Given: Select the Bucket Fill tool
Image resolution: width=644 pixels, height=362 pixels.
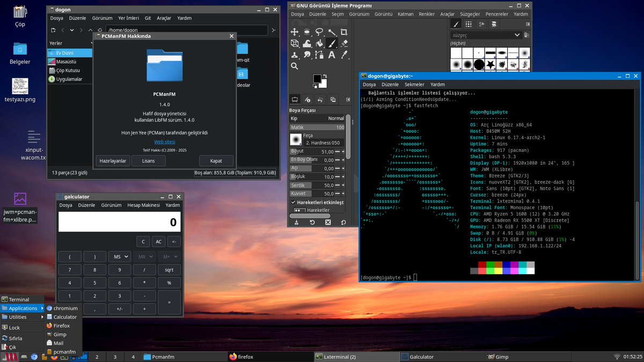Looking at the screenshot, I should point(319,43).
